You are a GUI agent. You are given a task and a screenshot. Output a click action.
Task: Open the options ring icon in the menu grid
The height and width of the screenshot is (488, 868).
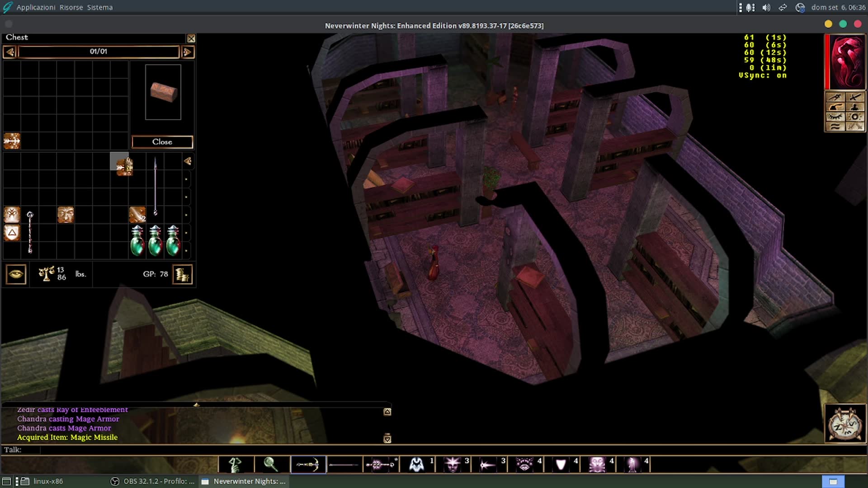click(x=855, y=117)
